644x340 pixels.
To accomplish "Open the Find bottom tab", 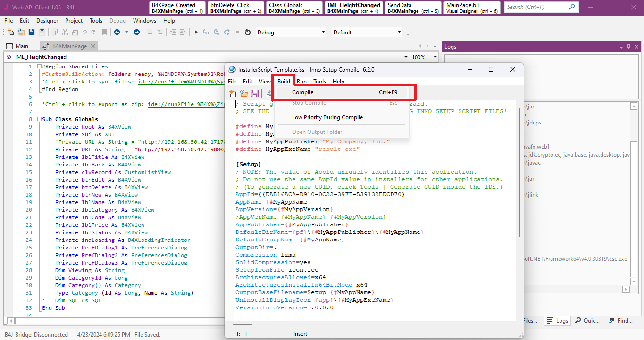I will pos(620,321).
